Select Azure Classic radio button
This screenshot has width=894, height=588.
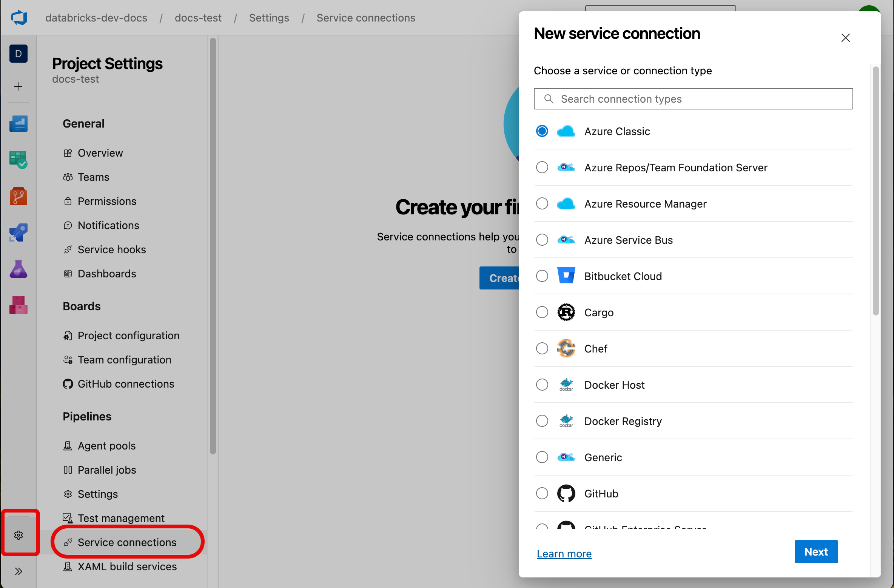542,131
